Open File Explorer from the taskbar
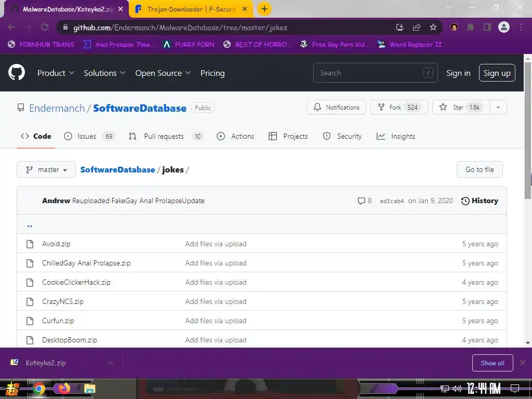The image size is (532, 399). pyautogui.click(x=90, y=389)
